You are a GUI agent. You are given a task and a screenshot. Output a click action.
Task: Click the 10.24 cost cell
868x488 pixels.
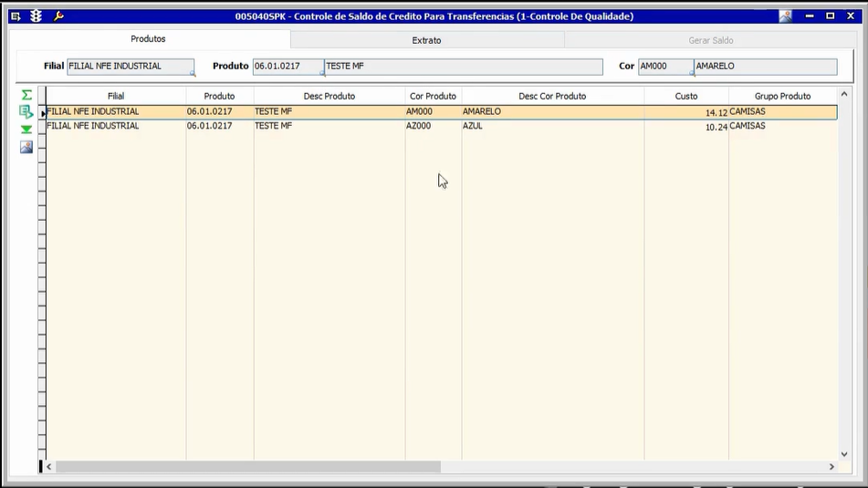686,126
